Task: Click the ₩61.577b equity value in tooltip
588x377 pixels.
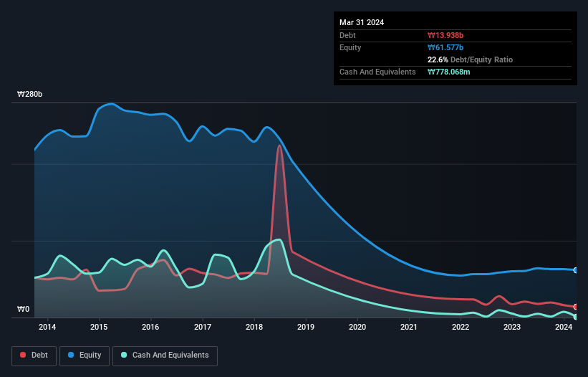Action: pos(445,47)
